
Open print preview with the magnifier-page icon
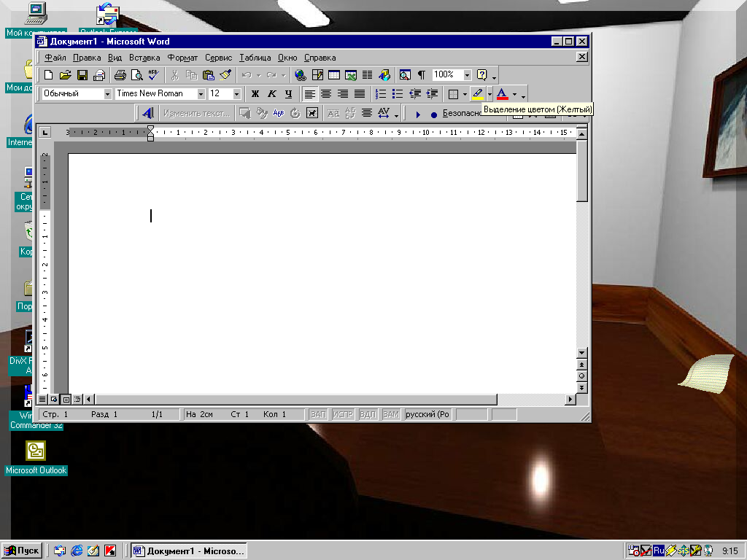[x=137, y=75]
